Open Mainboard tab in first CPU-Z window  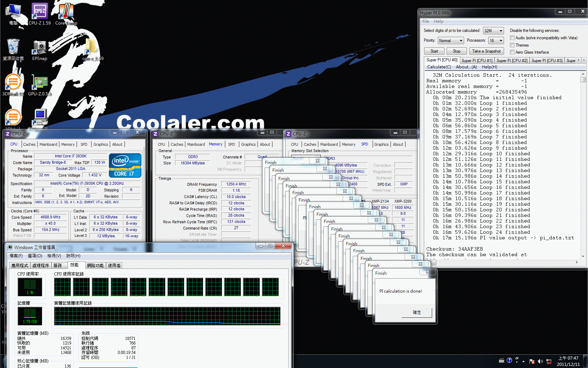point(48,144)
